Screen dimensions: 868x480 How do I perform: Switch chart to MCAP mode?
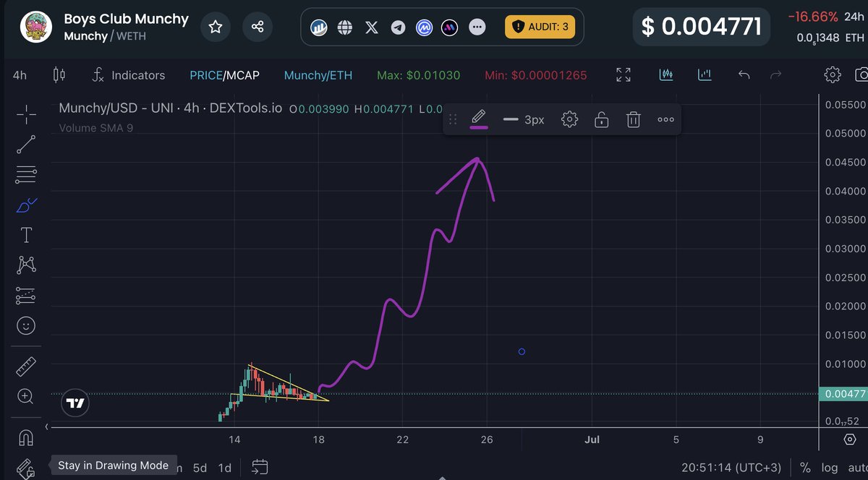(242, 74)
